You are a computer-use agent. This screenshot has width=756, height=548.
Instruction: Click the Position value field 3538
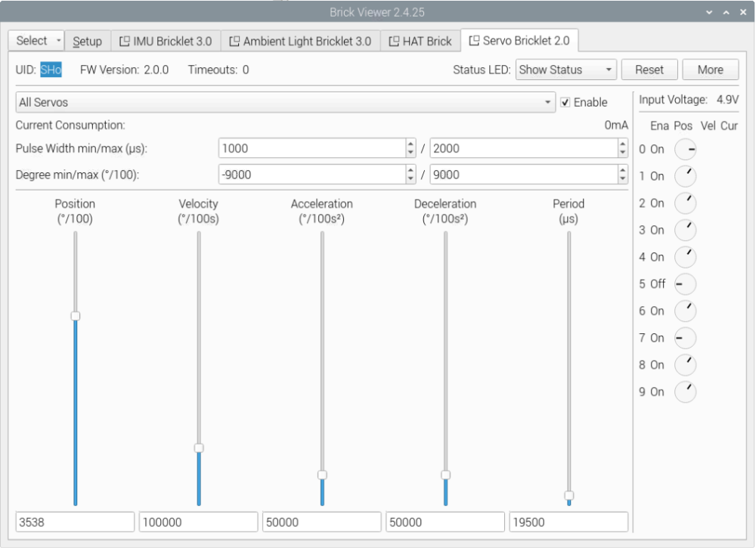pyautogui.click(x=75, y=522)
